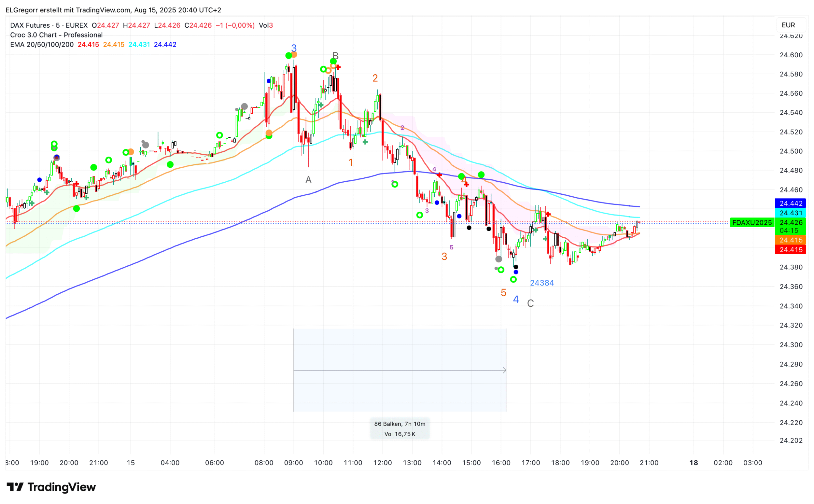This screenshot has width=814, height=504.
Task: Click the 86 Balken measurement tooltip
Action: coord(400,429)
